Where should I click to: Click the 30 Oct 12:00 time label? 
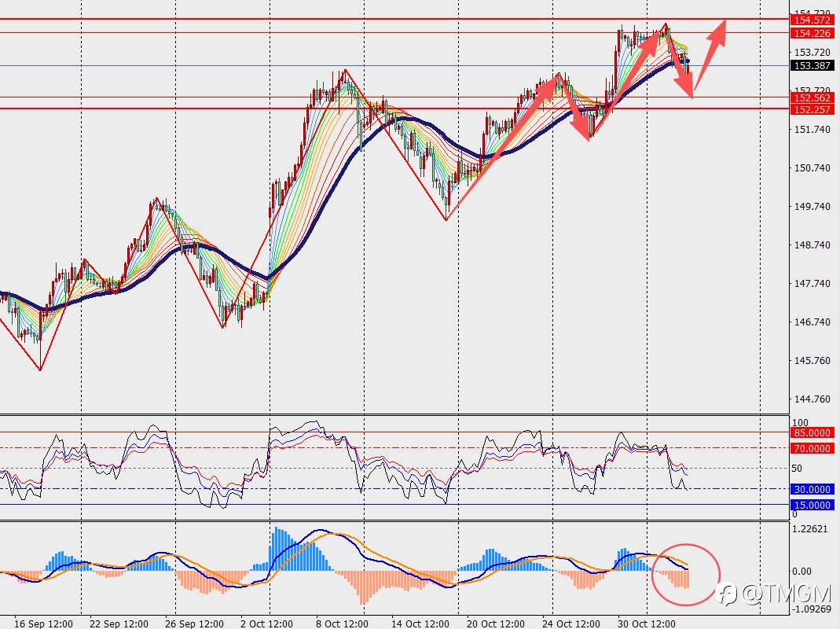[646, 623]
